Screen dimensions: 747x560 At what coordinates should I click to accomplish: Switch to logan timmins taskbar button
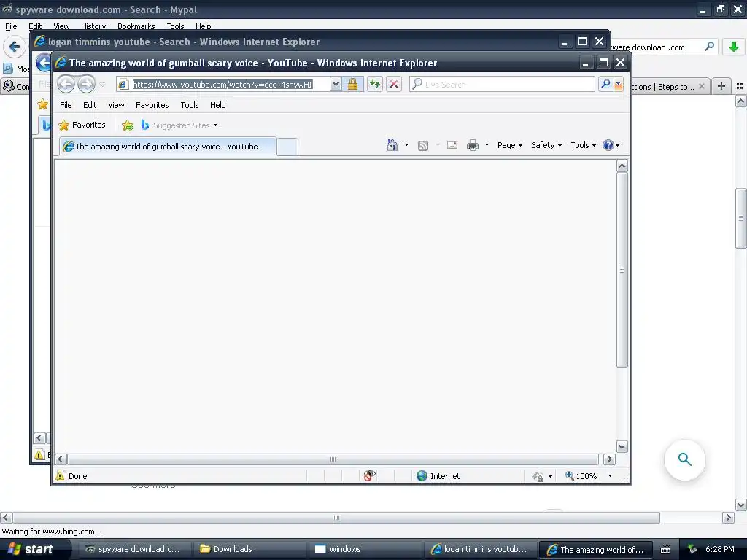click(480, 549)
